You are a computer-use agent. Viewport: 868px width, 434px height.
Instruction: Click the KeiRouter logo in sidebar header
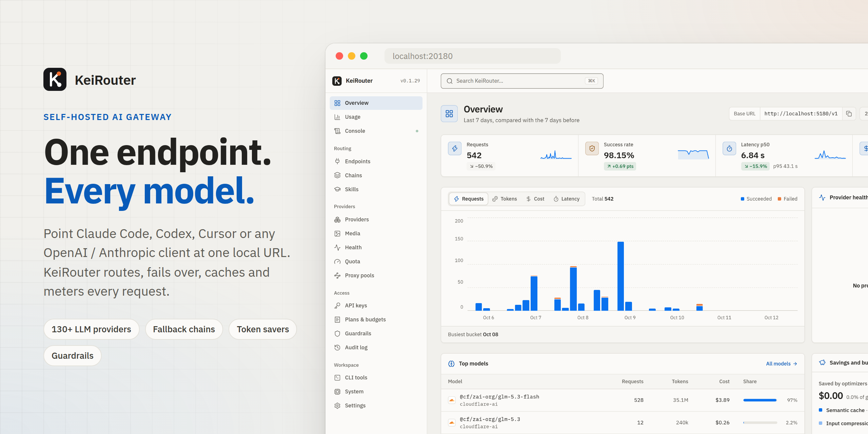tap(337, 81)
